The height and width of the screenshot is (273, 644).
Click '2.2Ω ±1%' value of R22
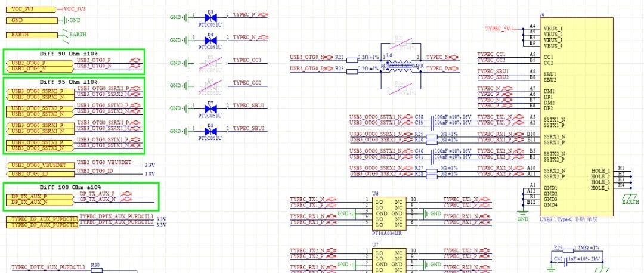[x=369, y=57]
